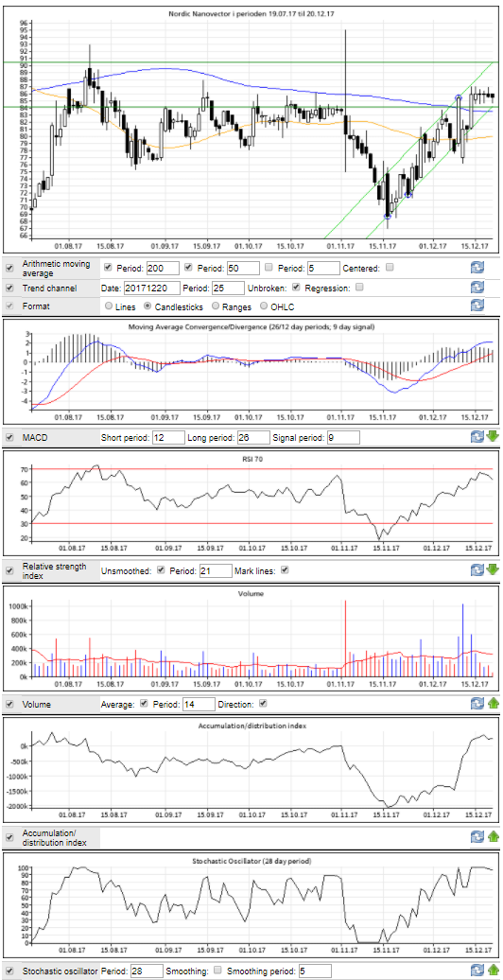Enable the Regression checkbox
This screenshot has height=980, width=503.
pos(359,287)
